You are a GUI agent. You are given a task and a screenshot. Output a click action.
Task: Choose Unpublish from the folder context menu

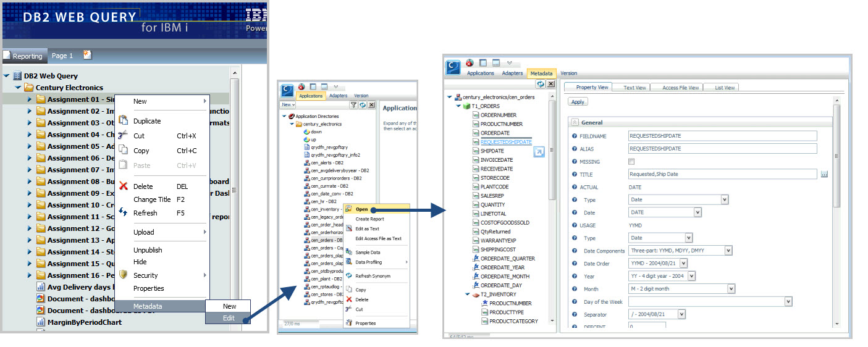click(x=148, y=250)
